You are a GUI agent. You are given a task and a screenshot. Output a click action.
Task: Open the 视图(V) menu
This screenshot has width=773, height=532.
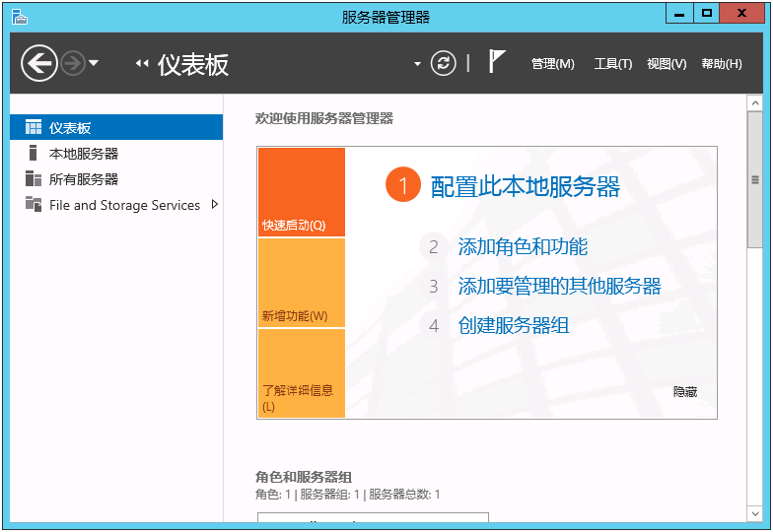667,64
